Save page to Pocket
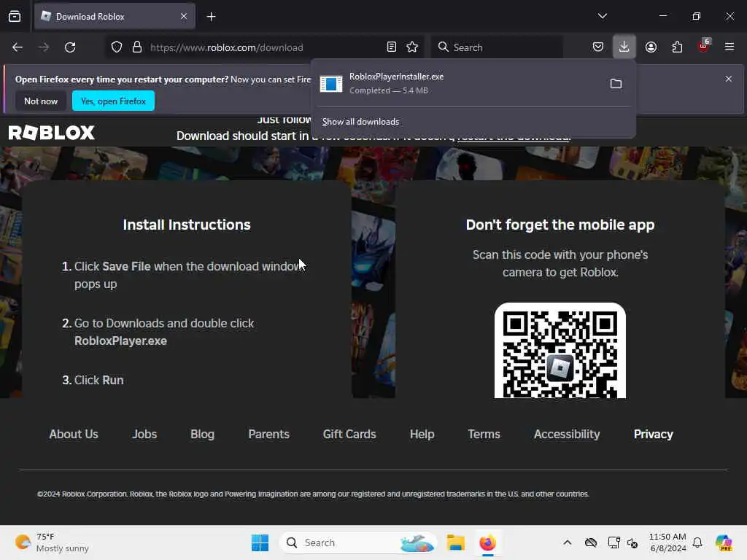This screenshot has height=560, width=747. pos(598,47)
